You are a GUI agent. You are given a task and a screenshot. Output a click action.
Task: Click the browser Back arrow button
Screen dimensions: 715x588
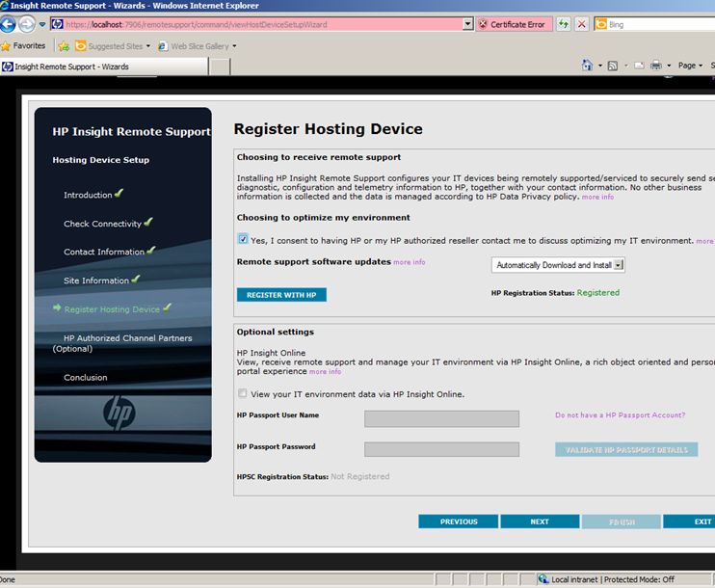click(x=8, y=24)
